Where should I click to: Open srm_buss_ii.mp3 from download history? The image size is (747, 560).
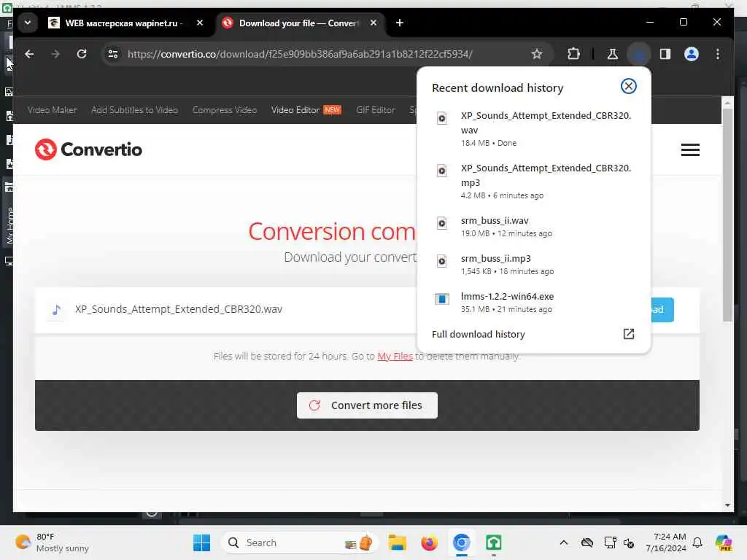click(533, 264)
